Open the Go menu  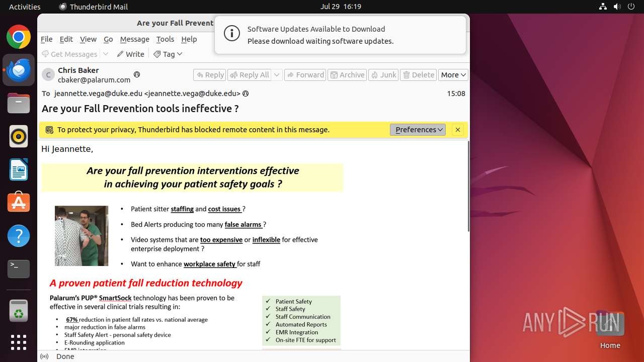pos(108,39)
